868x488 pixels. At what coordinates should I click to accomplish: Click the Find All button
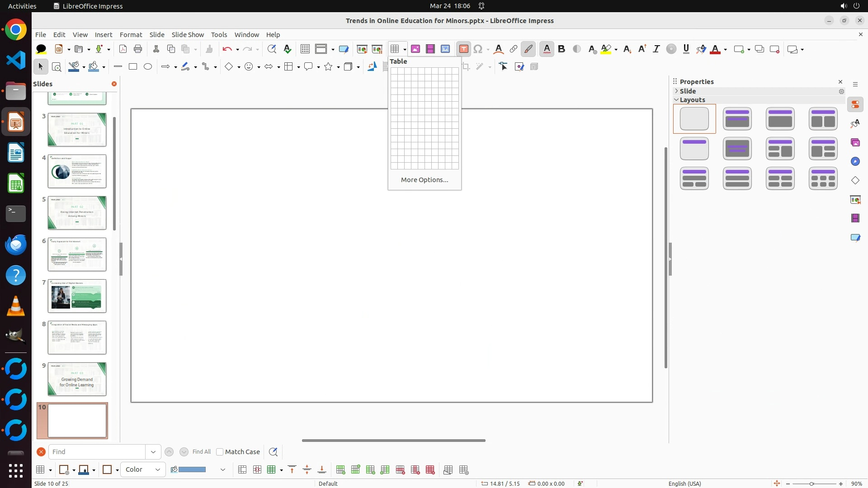[201, 452]
